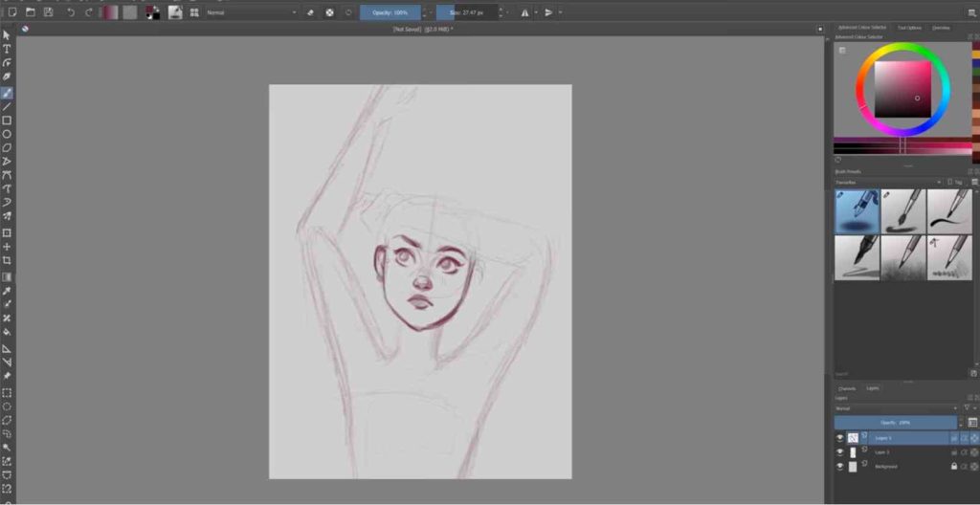Switch to Channels tab
Screen dimensions: 980x505
tap(847, 388)
